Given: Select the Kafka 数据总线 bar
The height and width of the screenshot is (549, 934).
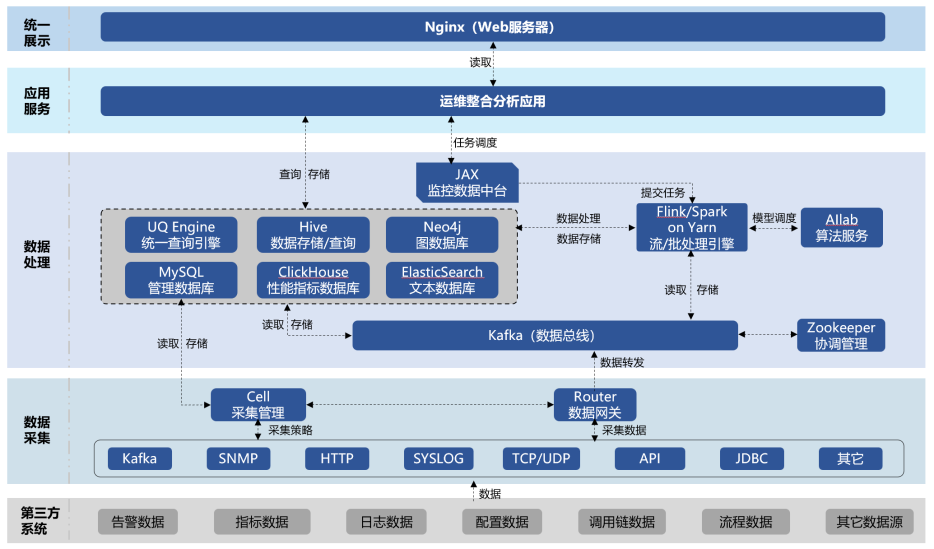Looking at the screenshot, I should pyautogui.click(x=545, y=335).
